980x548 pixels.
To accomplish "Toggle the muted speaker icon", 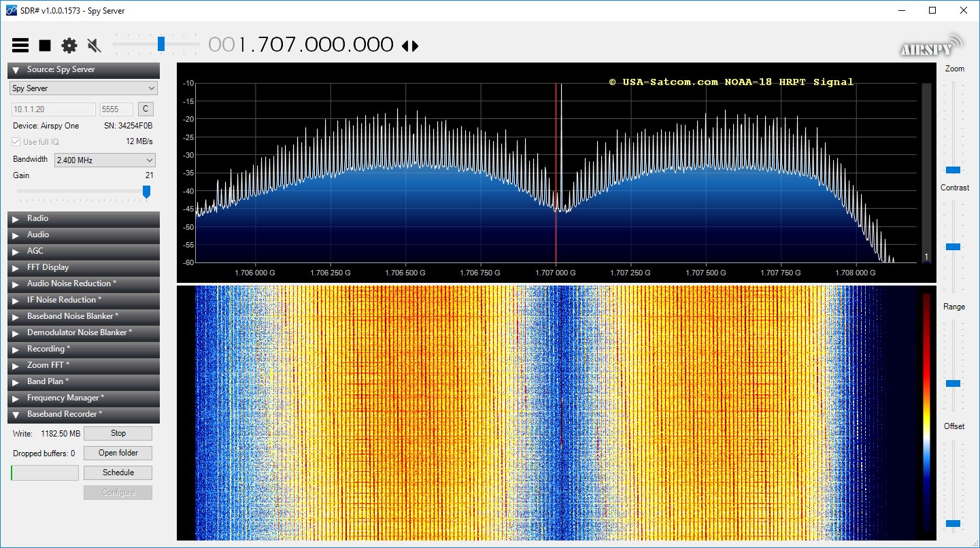I will (x=95, y=46).
